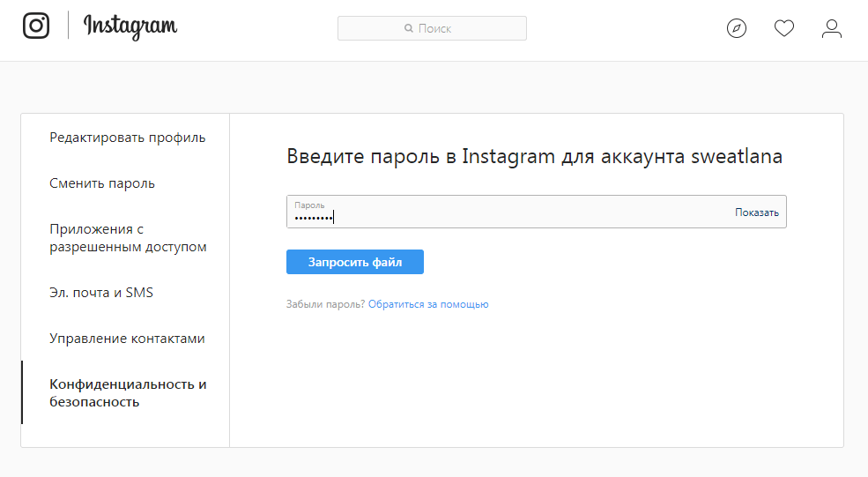868x477 pixels.
Task: Select Конфиденциальность и безопасность item
Action: click(128, 393)
